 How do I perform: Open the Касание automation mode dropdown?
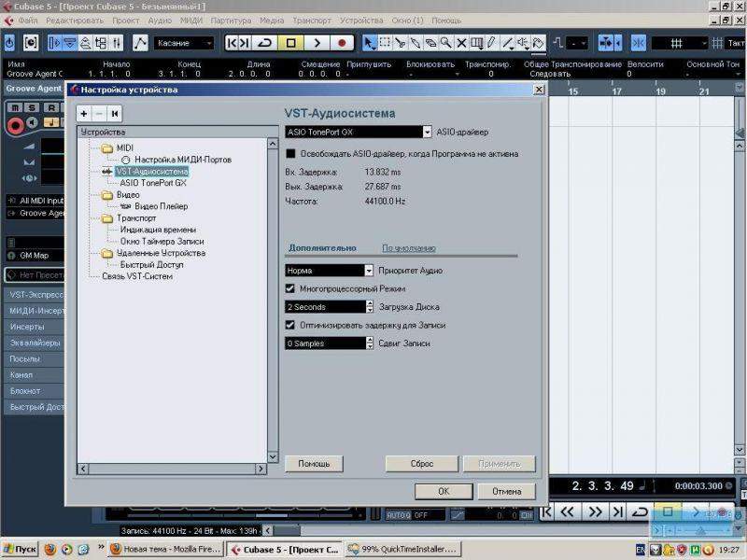click(184, 43)
